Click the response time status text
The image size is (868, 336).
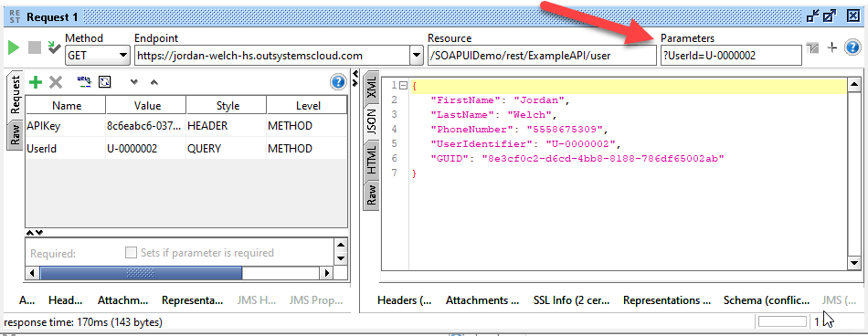pyautogui.click(x=83, y=321)
